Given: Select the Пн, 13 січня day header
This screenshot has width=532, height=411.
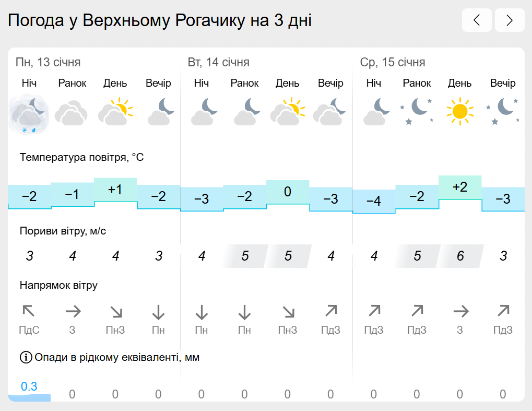Looking at the screenshot, I should pyautogui.click(x=48, y=63).
